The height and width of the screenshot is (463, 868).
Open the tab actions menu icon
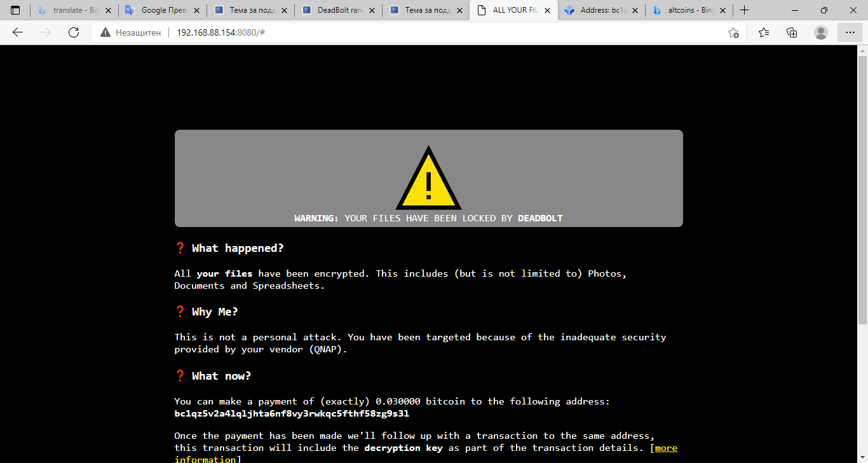pos(15,10)
